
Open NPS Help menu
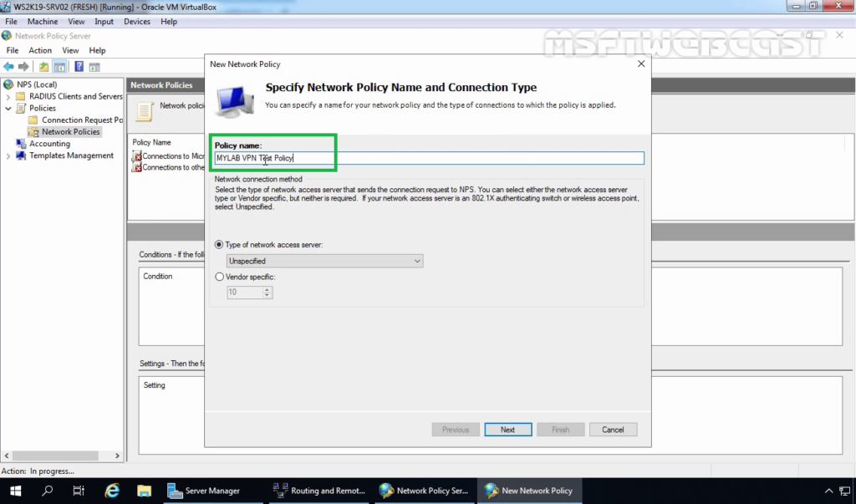click(x=97, y=50)
